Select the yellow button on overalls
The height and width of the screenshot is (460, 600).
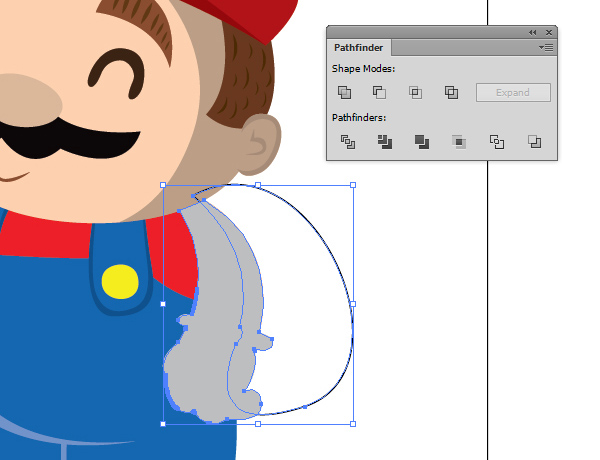tap(120, 281)
